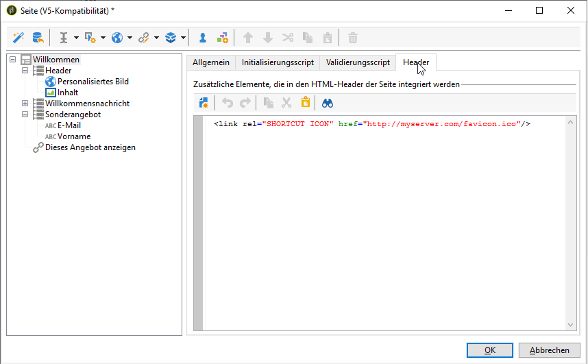The width and height of the screenshot is (588, 364).
Task: Click the yellow paste icon in editor toolbar
Action: point(306,102)
